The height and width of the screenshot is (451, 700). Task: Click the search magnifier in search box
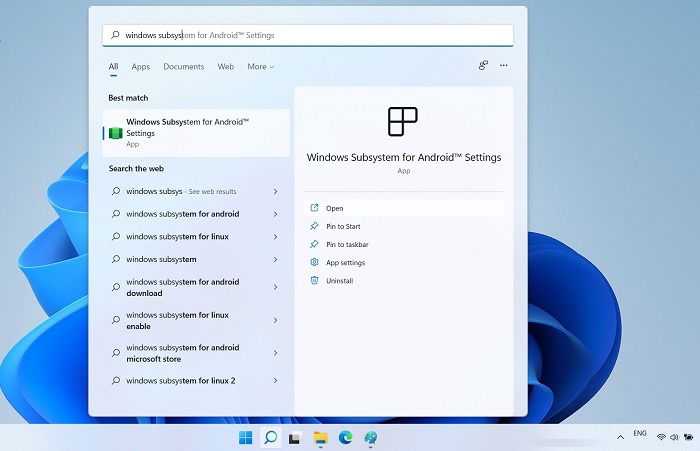(x=115, y=35)
